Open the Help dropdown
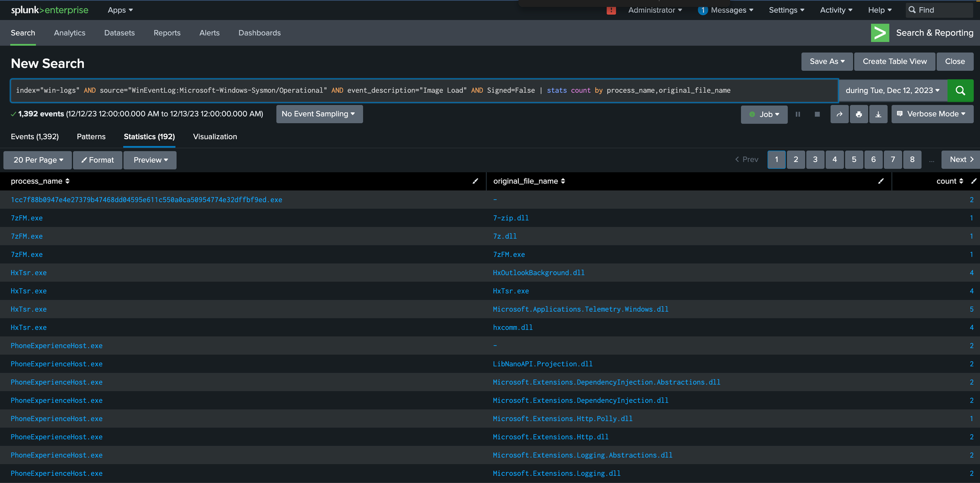Viewport: 980px width, 483px height. (x=880, y=10)
